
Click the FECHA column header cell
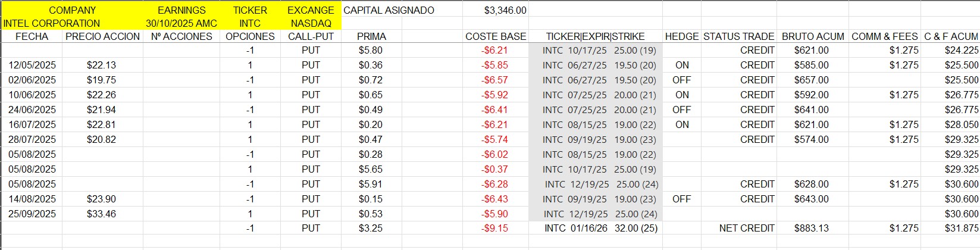pos(32,36)
